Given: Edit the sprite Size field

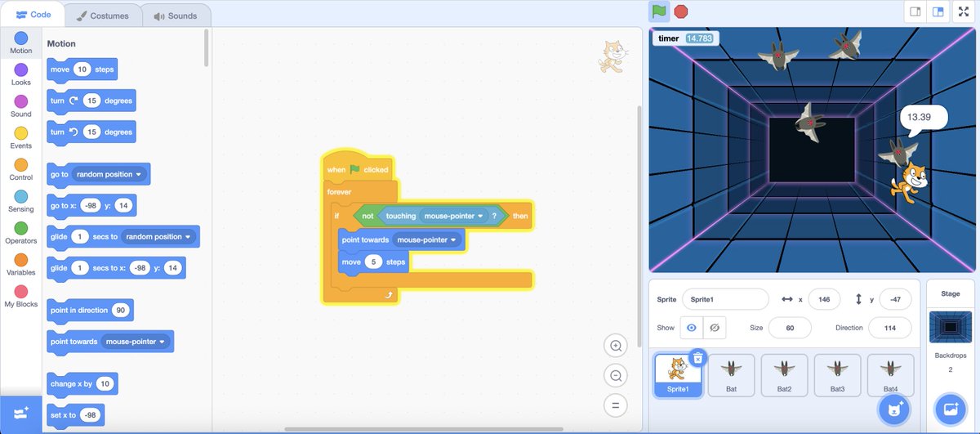Looking at the screenshot, I should tap(790, 328).
